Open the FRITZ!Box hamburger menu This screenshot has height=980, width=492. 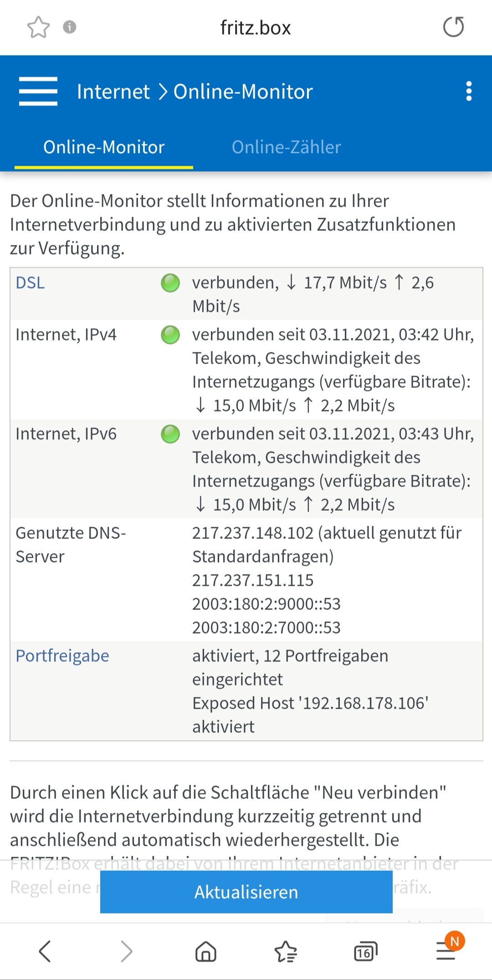[38, 91]
